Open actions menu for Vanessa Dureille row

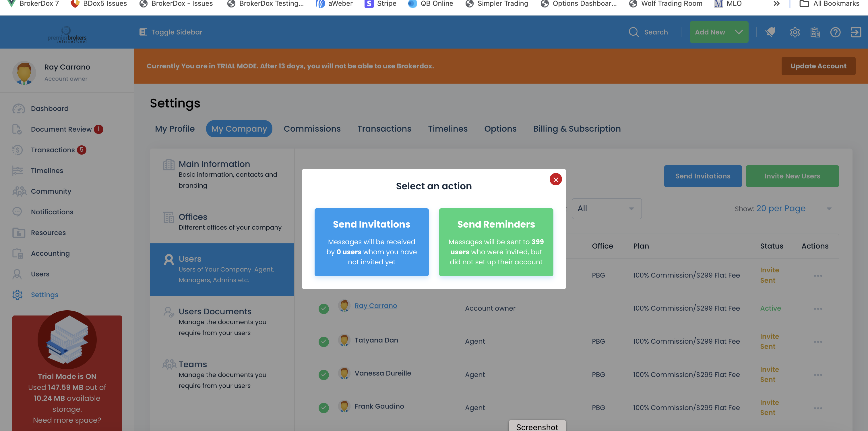[x=818, y=375]
